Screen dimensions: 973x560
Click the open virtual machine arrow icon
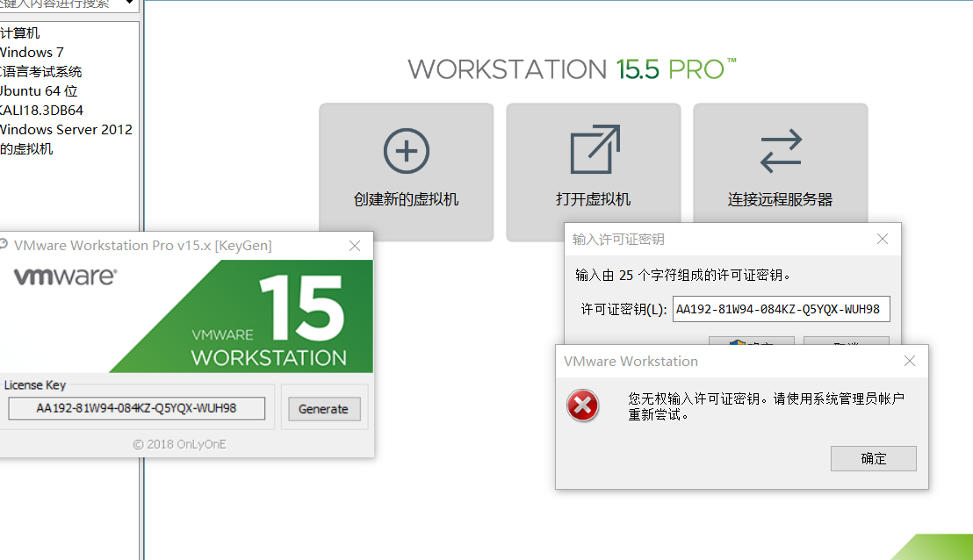(x=595, y=149)
